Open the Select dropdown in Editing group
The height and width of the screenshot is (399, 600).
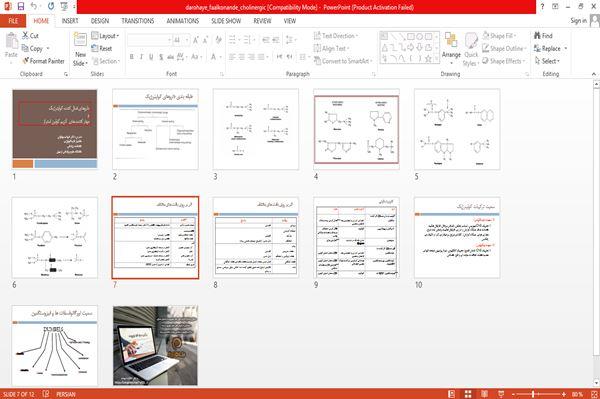tap(547, 61)
